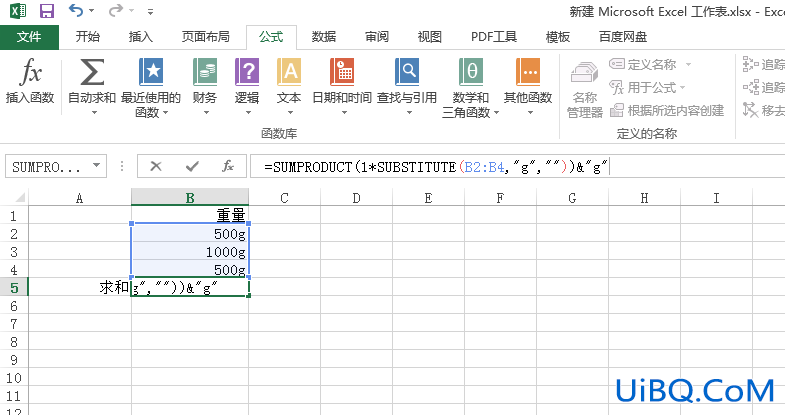Click cell B3 containing 1000g
Screen dimensions: 785x415
click(x=190, y=252)
